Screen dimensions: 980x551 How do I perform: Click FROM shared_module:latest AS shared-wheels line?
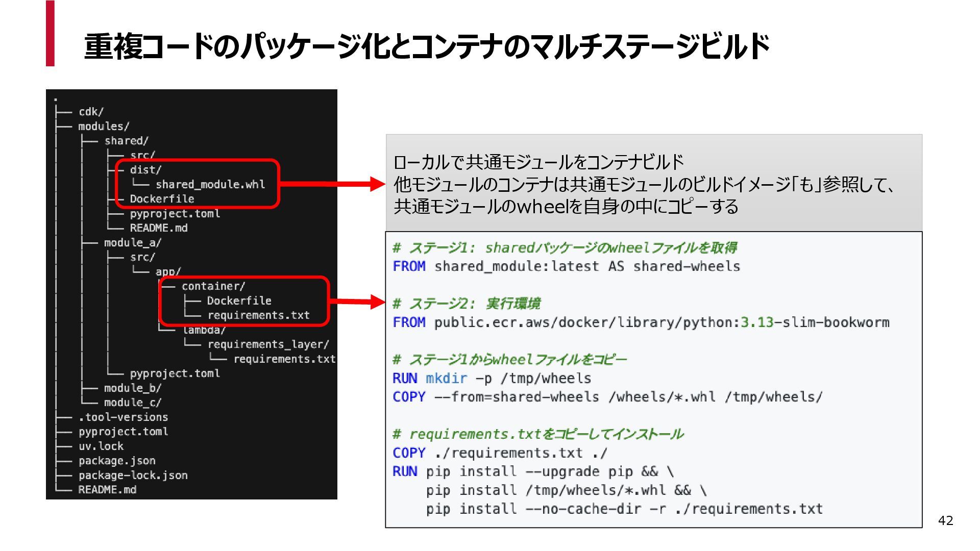tap(566, 266)
